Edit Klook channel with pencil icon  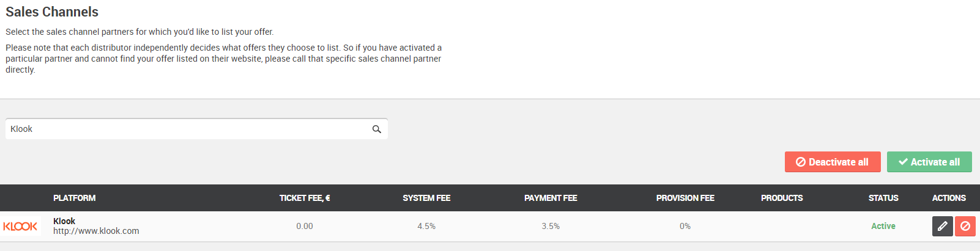pyautogui.click(x=943, y=226)
